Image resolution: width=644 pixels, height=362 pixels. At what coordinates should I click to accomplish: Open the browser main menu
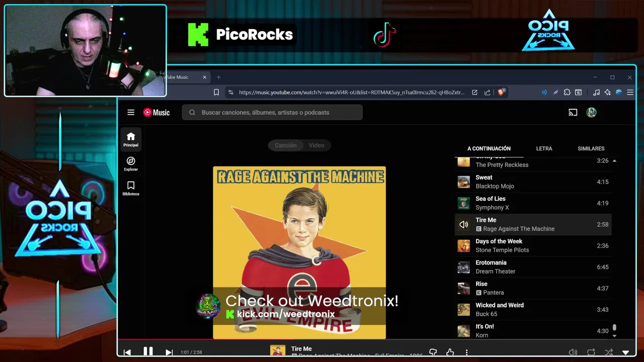click(630, 93)
